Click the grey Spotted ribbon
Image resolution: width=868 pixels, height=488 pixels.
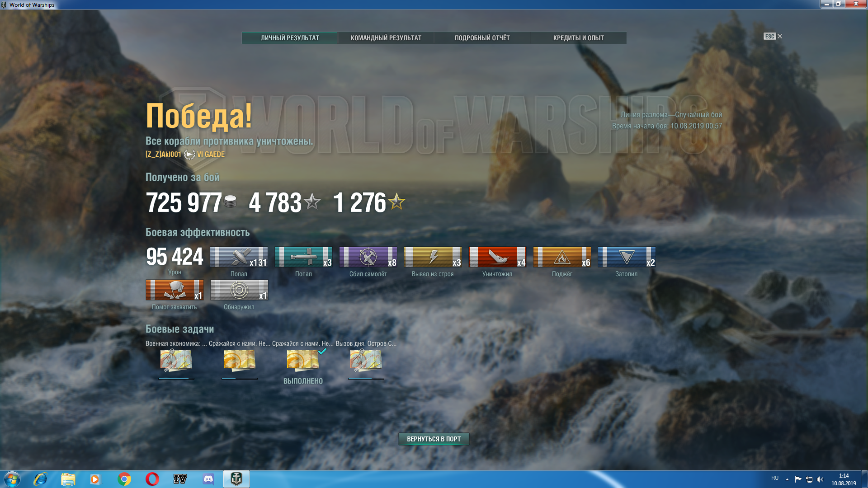tap(239, 290)
